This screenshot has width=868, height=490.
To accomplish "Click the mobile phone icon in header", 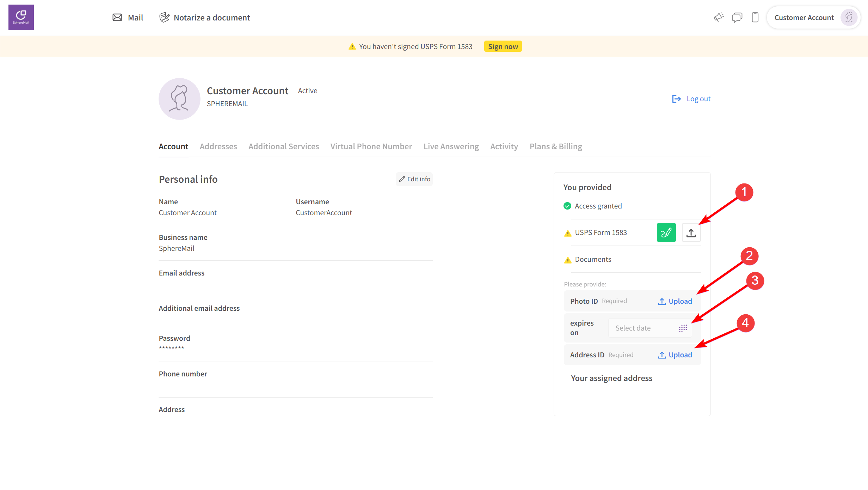I will (x=755, y=17).
